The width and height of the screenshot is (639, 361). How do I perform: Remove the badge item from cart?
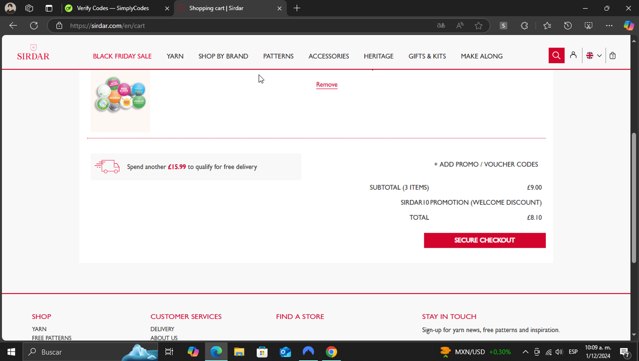point(326,85)
